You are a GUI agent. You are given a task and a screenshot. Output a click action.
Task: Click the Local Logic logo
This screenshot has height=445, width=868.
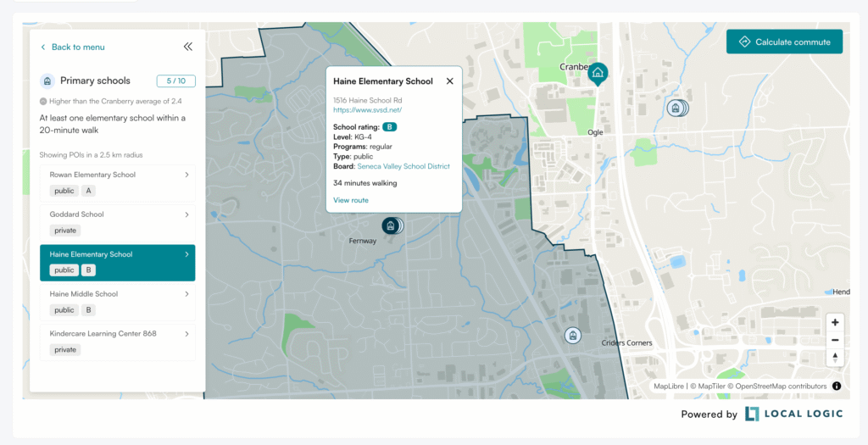pos(793,414)
